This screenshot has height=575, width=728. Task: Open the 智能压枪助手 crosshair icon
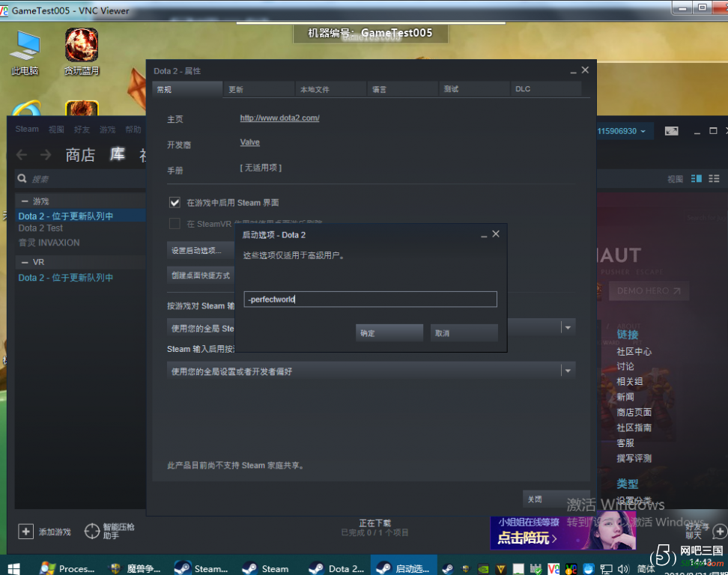click(x=92, y=531)
